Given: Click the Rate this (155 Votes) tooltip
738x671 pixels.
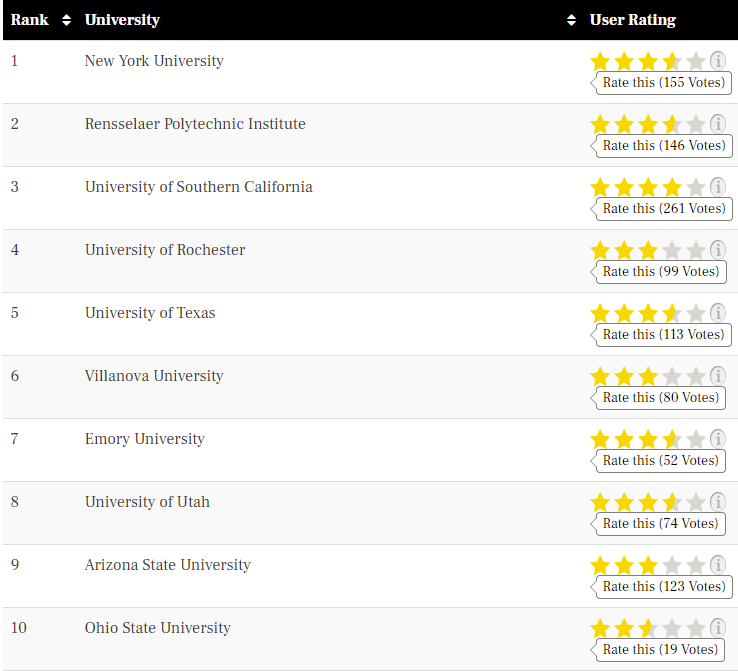Looking at the screenshot, I should [x=663, y=82].
